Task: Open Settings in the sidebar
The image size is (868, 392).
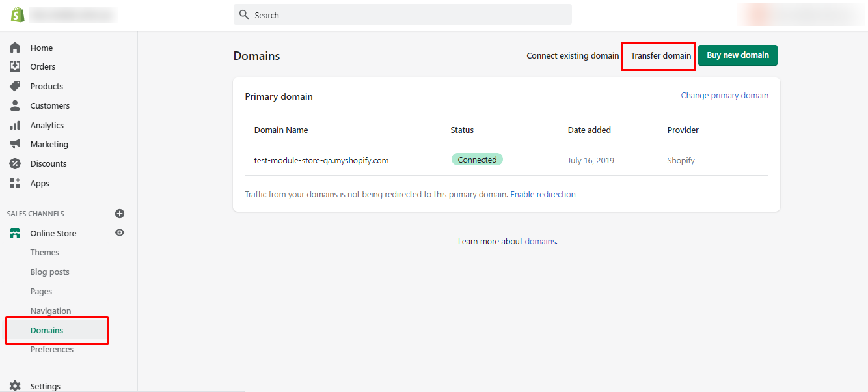Action: [46, 386]
